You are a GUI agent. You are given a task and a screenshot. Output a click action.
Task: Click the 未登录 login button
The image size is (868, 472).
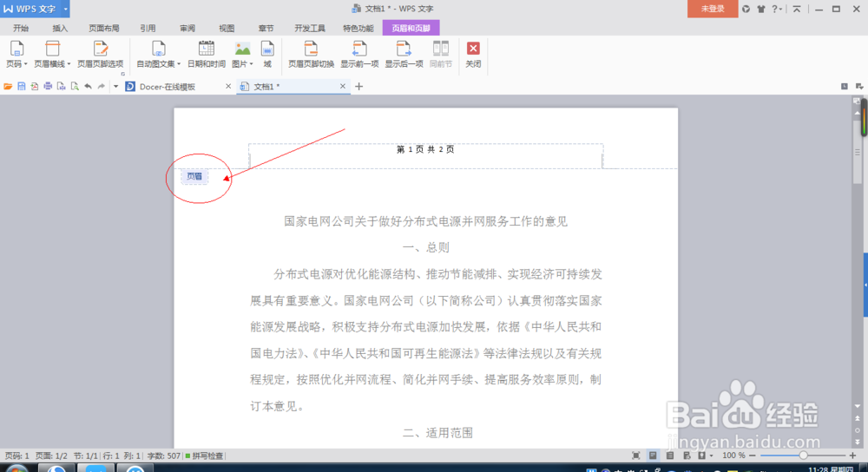point(713,9)
